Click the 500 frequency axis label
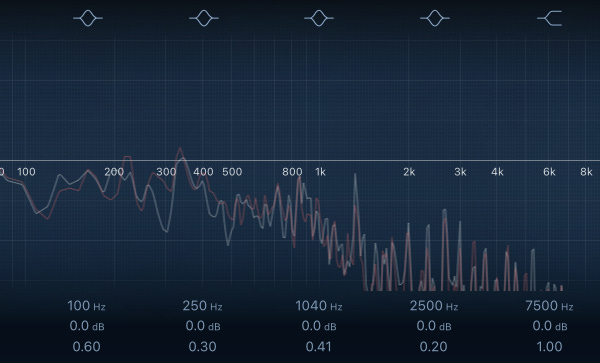The image size is (600, 363). point(232,172)
